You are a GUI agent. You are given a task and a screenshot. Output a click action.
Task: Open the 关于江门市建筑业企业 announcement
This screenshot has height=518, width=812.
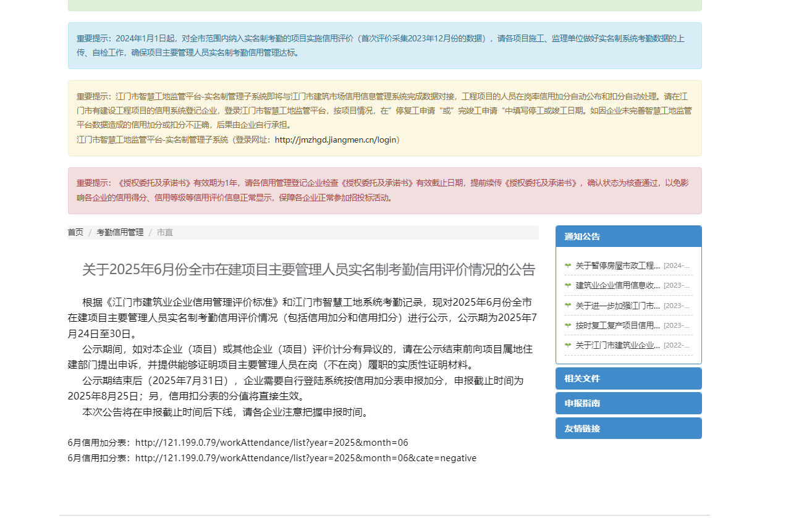coord(617,345)
